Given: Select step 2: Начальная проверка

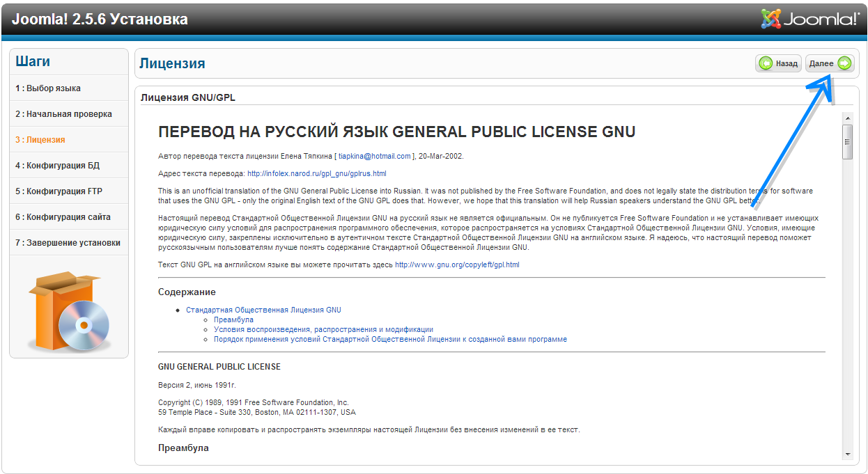Looking at the screenshot, I should pyautogui.click(x=63, y=114).
